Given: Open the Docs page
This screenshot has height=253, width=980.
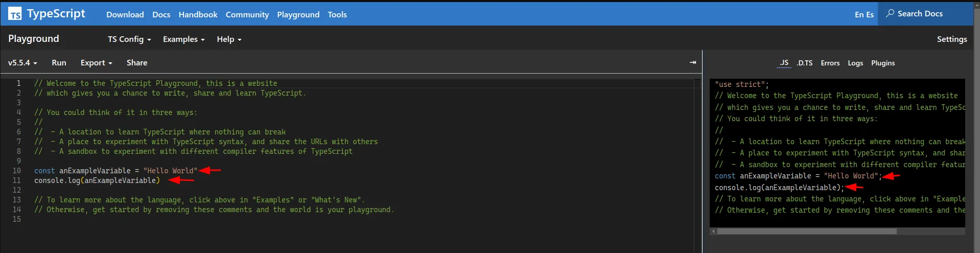Looking at the screenshot, I should pyautogui.click(x=161, y=14).
